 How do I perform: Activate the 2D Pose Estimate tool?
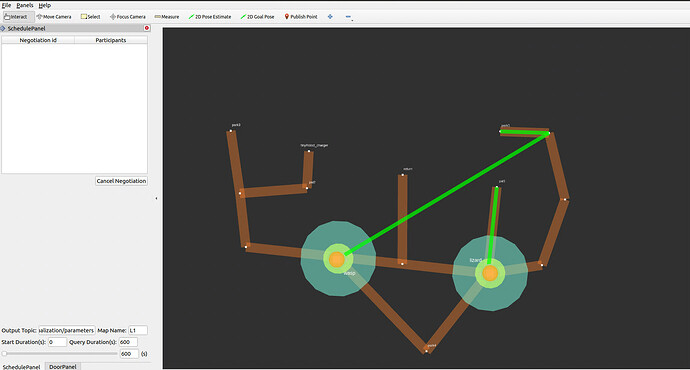click(x=210, y=17)
